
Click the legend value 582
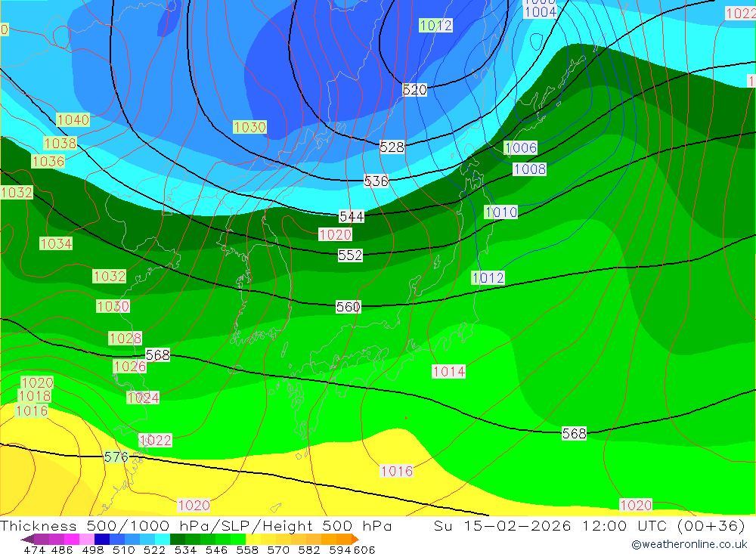coord(308,549)
